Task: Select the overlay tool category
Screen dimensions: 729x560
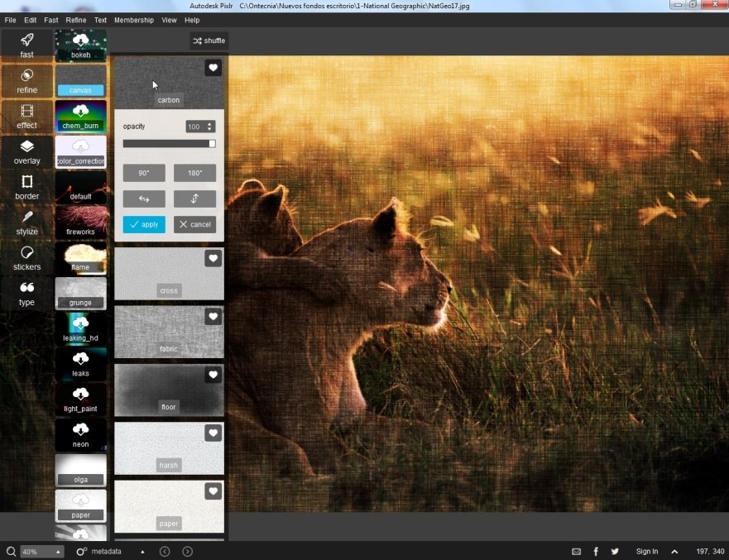Action: tap(26, 152)
